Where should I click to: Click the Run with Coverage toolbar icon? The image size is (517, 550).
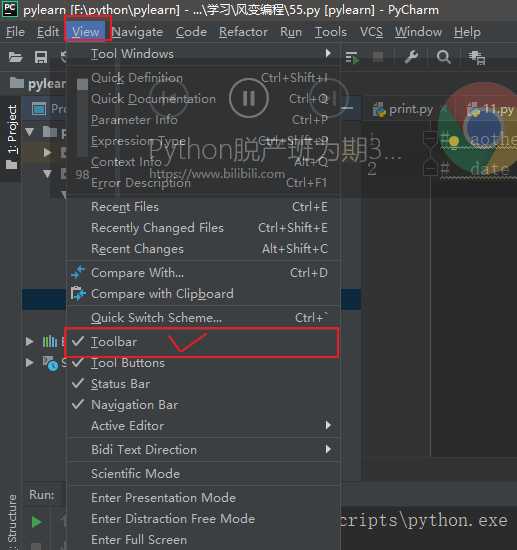[x=352, y=57]
